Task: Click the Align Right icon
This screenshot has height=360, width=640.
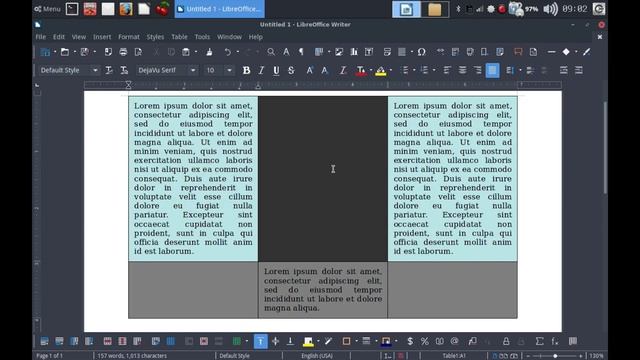Action: tap(477, 70)
